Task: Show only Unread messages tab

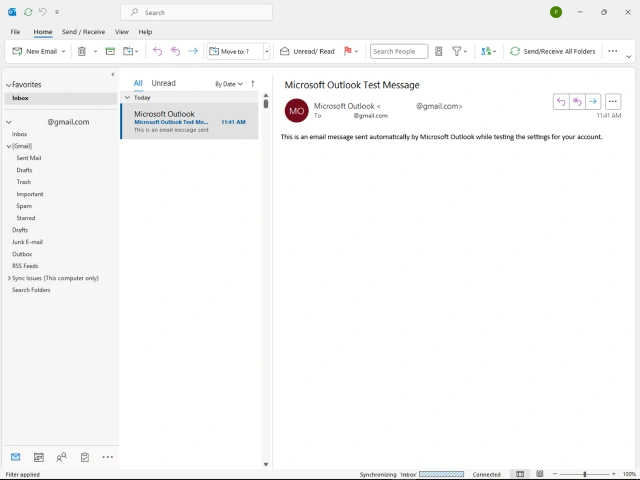Action: (x=163, y=83)
